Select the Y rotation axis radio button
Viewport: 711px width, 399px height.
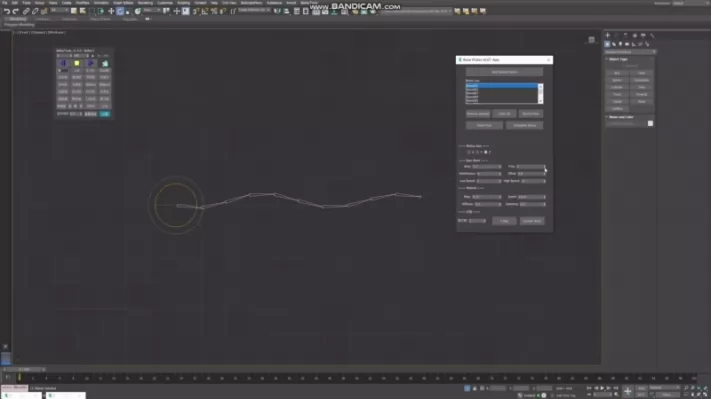(477, 152)
